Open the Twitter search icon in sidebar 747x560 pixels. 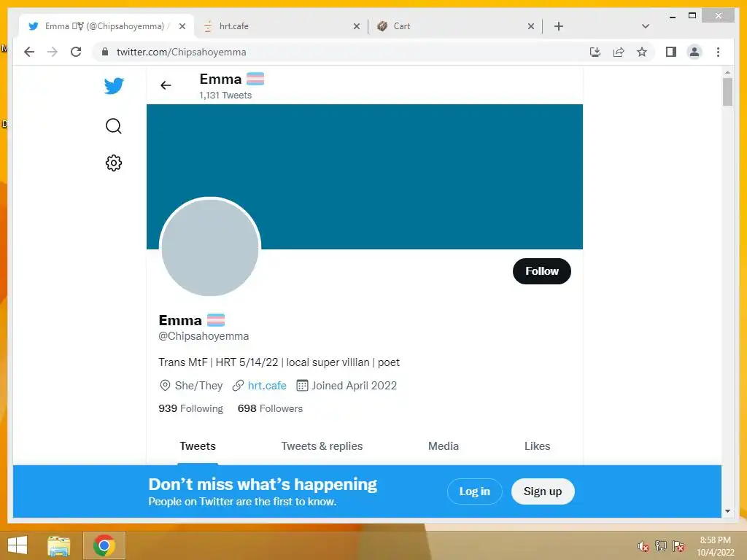(x=113, y=126)
